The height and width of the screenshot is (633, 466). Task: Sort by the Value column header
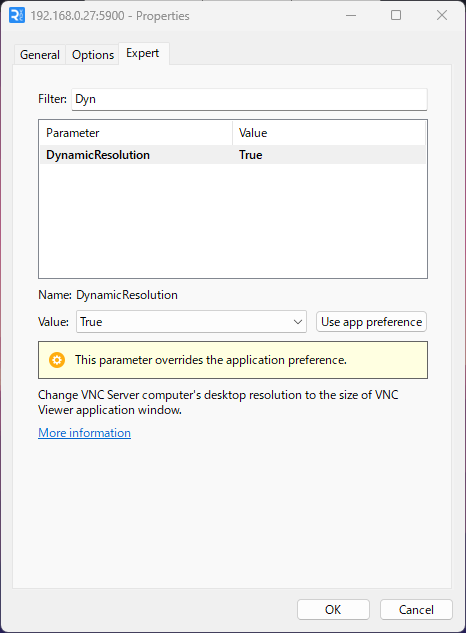329,133
